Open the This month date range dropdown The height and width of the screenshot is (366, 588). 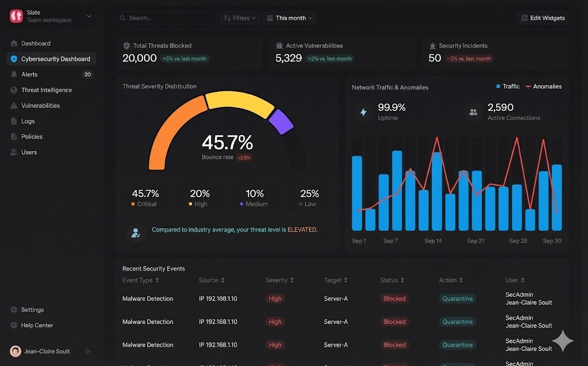point(289,18)
